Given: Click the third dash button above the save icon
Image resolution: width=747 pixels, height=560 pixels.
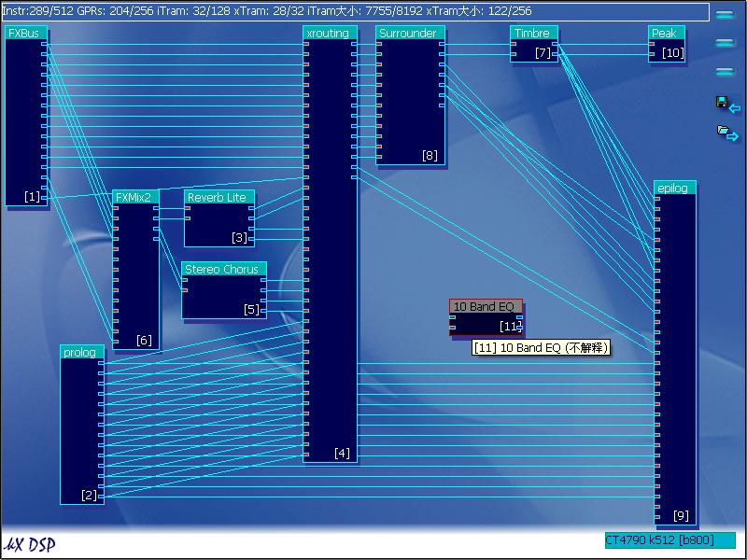Looking at the screenshot, I should coord(725,72).
